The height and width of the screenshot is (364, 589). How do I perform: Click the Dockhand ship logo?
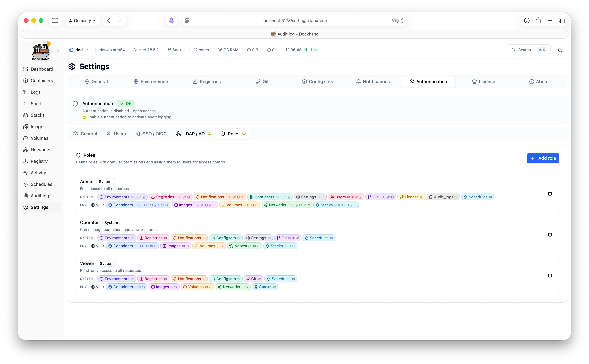(41, 51)
